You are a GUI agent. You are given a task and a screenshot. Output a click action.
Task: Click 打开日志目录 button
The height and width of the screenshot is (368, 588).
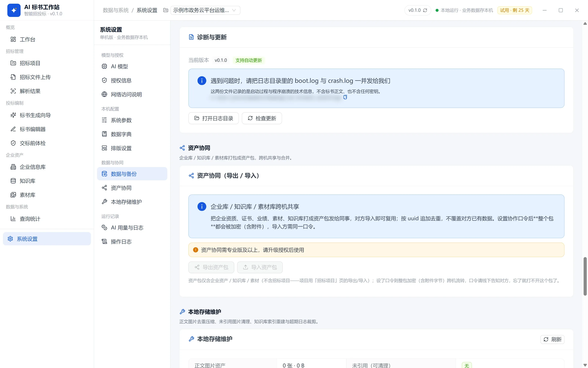pos(214,118)
